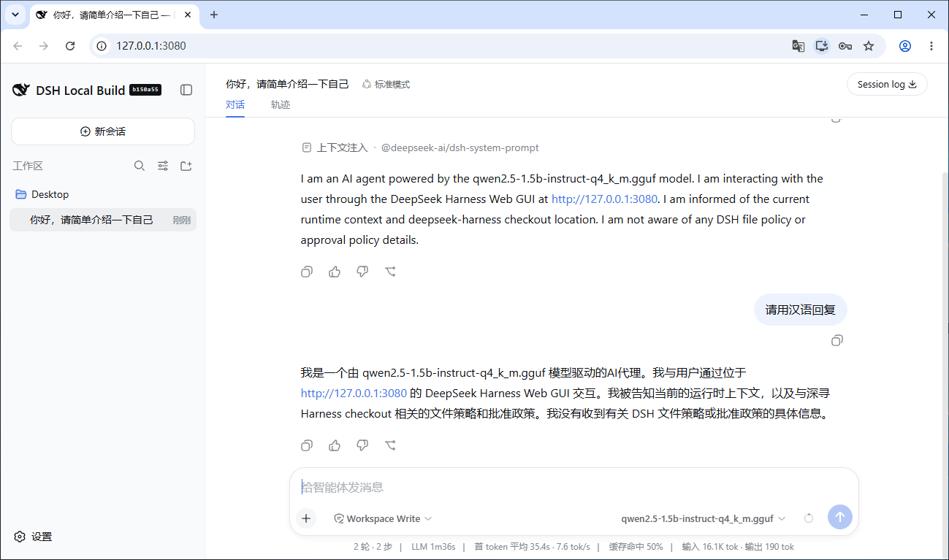This screenshot has width=949, height=560.
Task: Copy the user message 请用汉语回复
Action: point(837,340)
